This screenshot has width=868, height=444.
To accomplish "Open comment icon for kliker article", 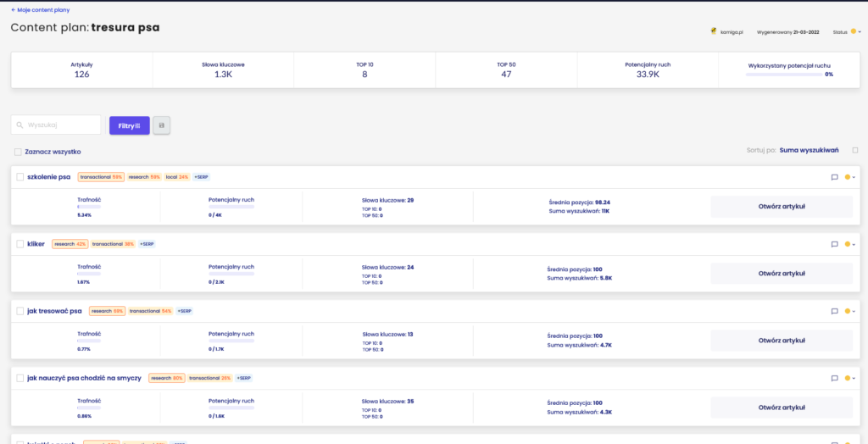I will click(x=834, y=244).
